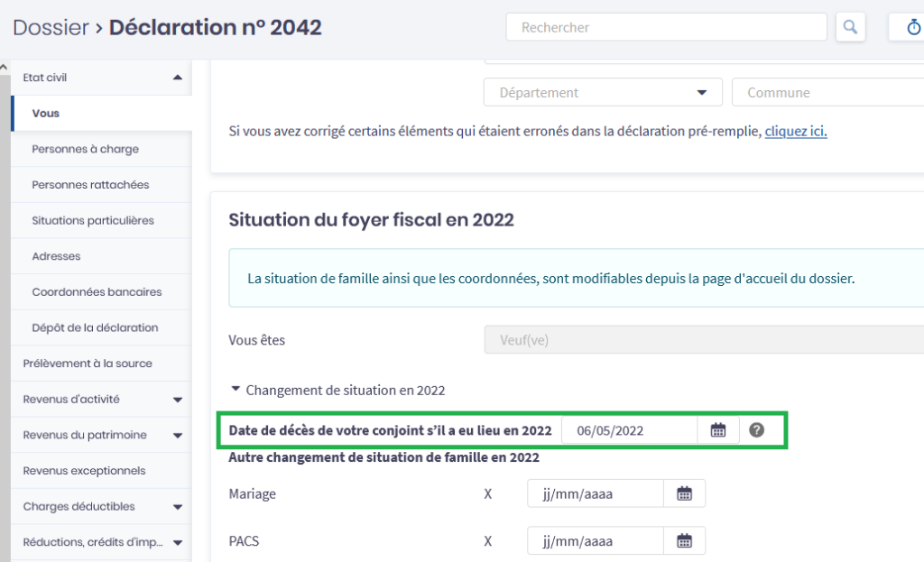Expand Réductions, crédits d'impôt section
The height and width of the screenshot is (562, 924).
(x=178, y=542)
